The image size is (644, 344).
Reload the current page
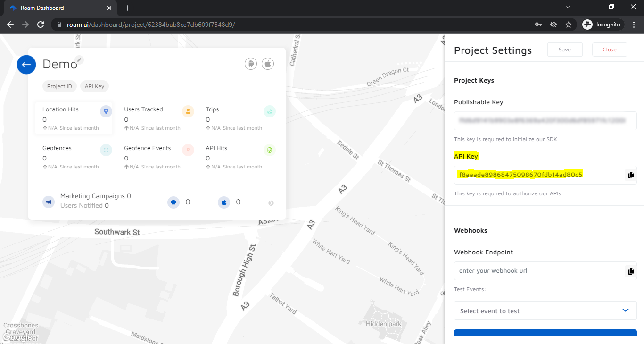[x=41, y=25]
